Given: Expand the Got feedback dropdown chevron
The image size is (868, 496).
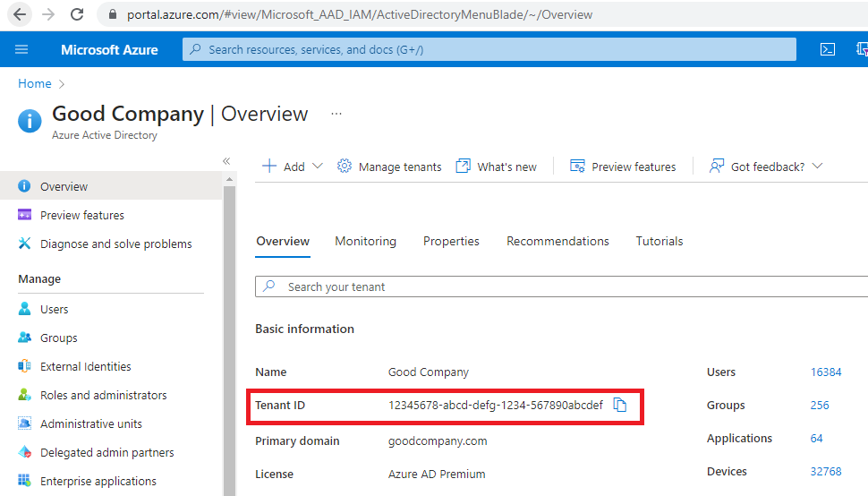Looking at the screenshot, I should point(817,166).
